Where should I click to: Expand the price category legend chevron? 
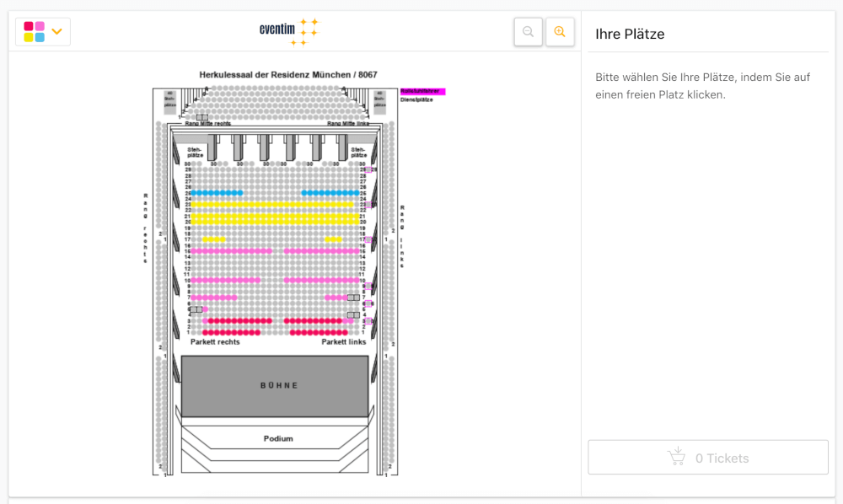coord(57,32)
